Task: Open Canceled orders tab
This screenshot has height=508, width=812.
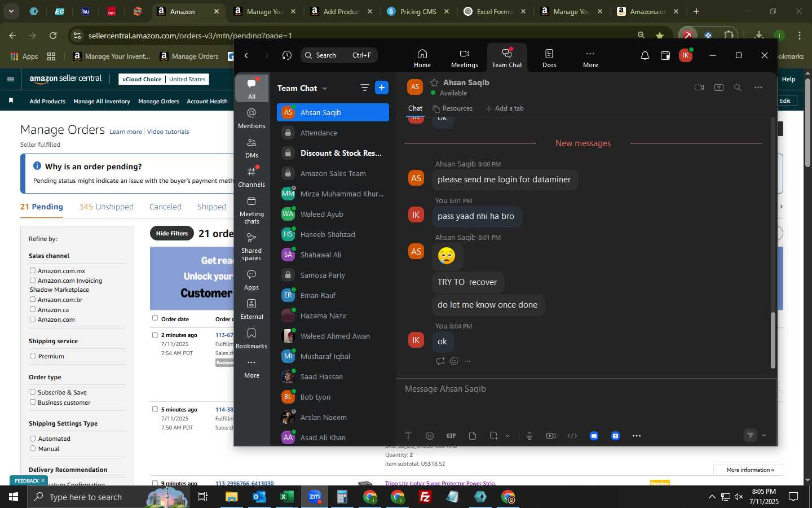Action: 165,207
